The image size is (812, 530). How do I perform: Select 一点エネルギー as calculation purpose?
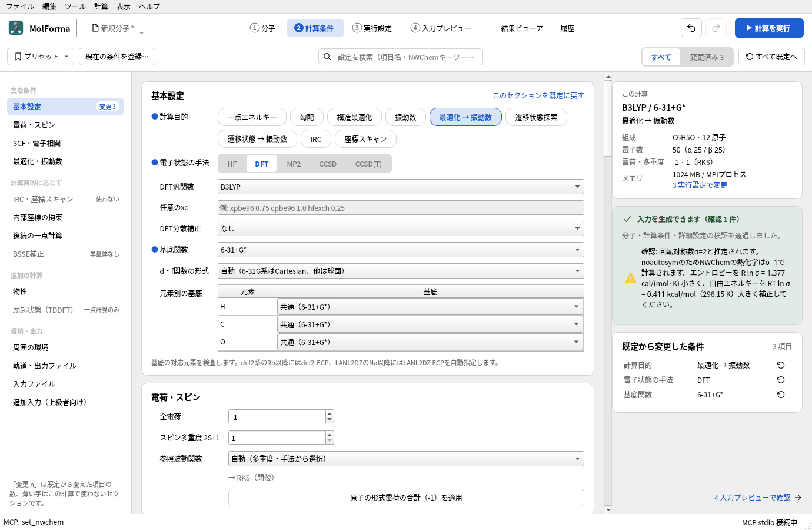(252, 117)
